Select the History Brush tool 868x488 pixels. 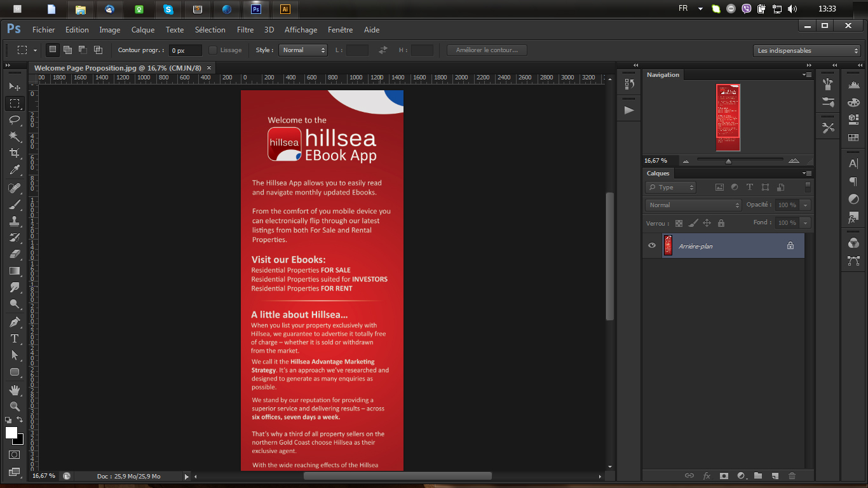pos(15,238)
